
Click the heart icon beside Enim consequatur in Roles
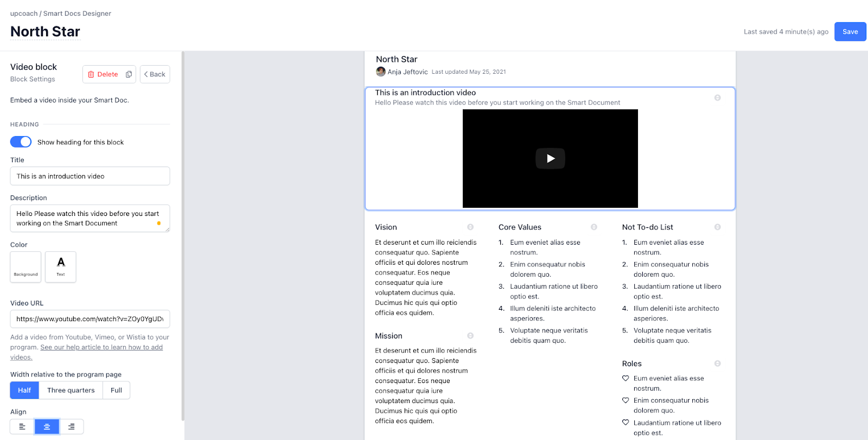point(626,400)
